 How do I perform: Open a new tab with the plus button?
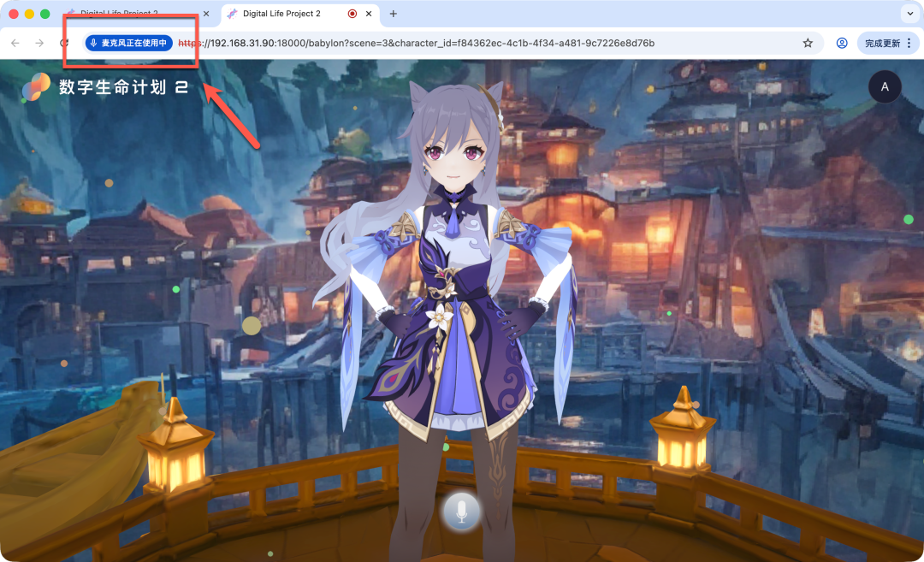(393, 14)
